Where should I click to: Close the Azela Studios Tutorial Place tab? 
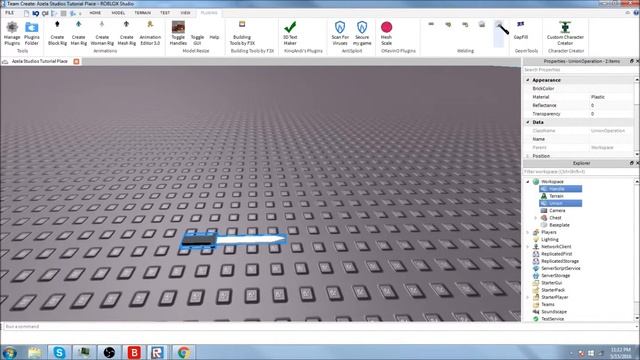click(x=76, y=61)
